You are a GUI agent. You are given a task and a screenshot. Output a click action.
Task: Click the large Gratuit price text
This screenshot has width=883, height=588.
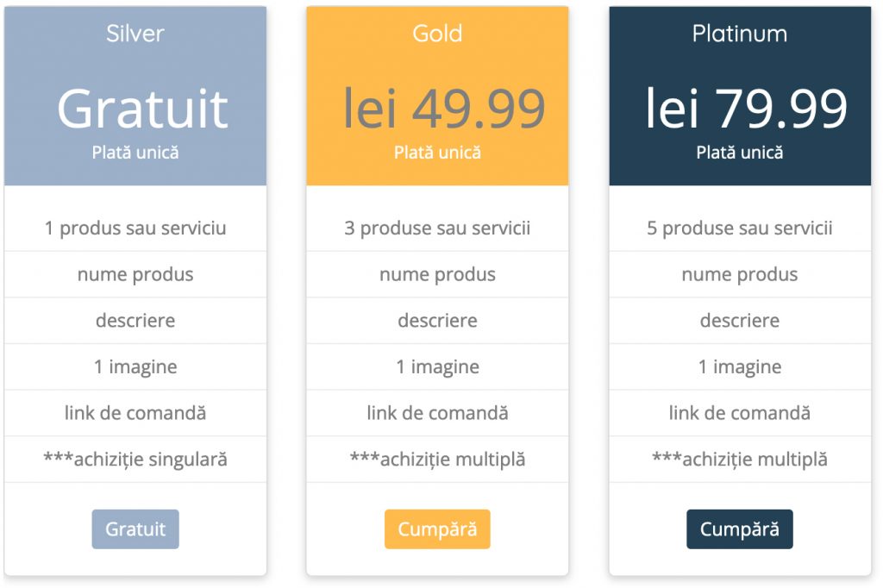[x=142, y=109]
